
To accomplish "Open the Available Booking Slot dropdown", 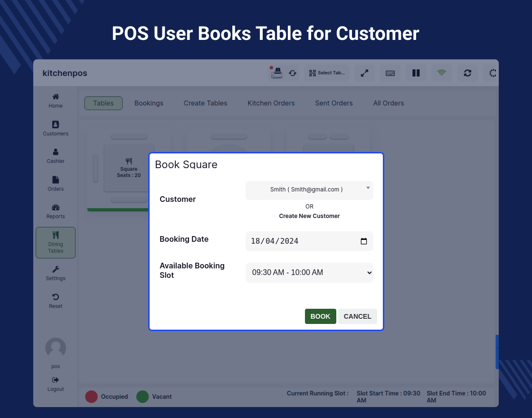I will tap(309, 273).
